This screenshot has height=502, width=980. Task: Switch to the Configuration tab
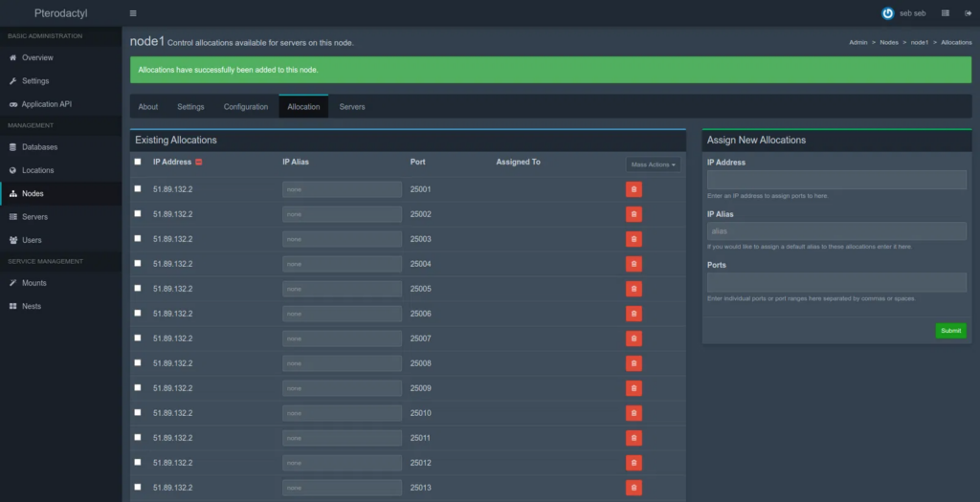click(246, 107)
